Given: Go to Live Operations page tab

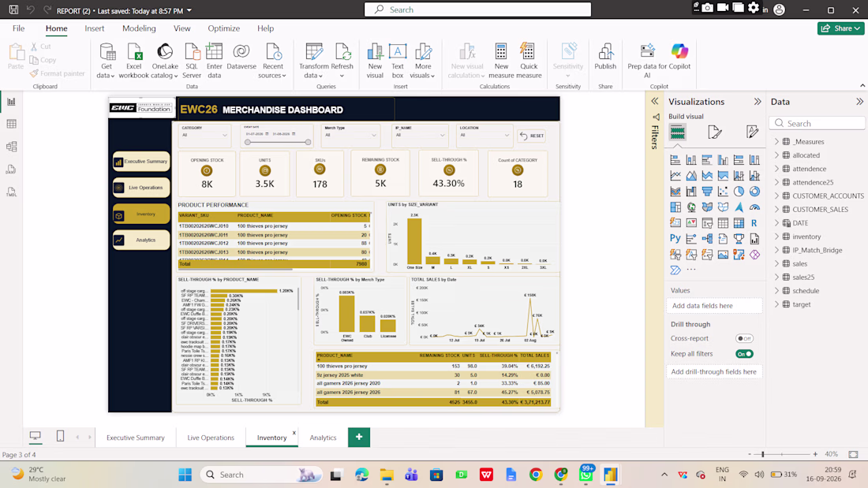Looking at the screenshot, I should coord(211,437).
